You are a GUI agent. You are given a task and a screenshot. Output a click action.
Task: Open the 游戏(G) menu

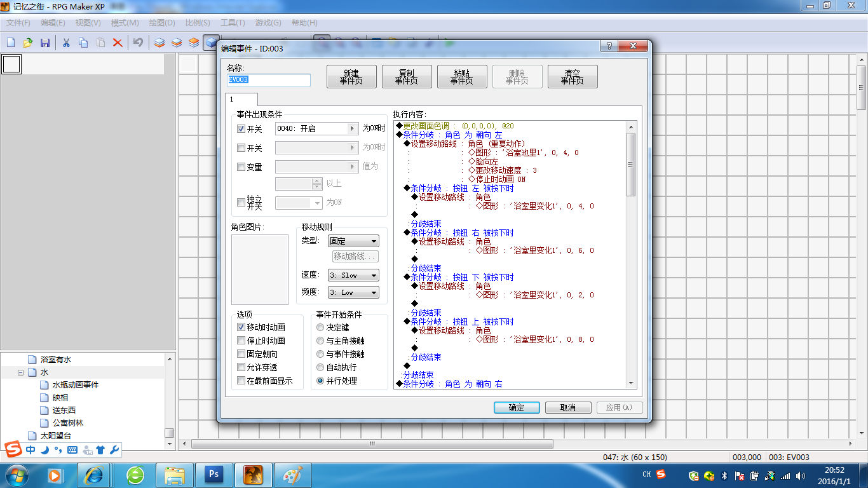click(x=268, y=23)
